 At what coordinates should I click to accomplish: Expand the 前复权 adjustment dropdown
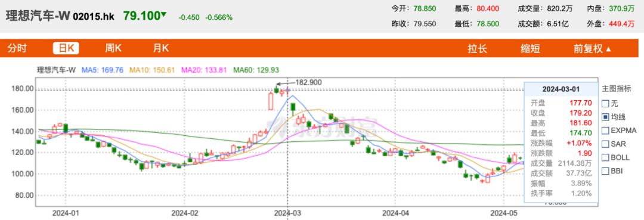point(592,49)
